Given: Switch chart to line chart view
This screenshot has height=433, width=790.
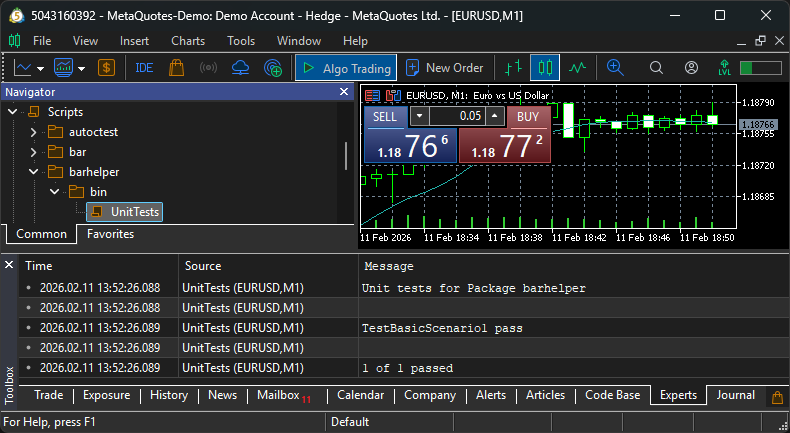Looking at the screenshot, I should (x=577, y=68).
